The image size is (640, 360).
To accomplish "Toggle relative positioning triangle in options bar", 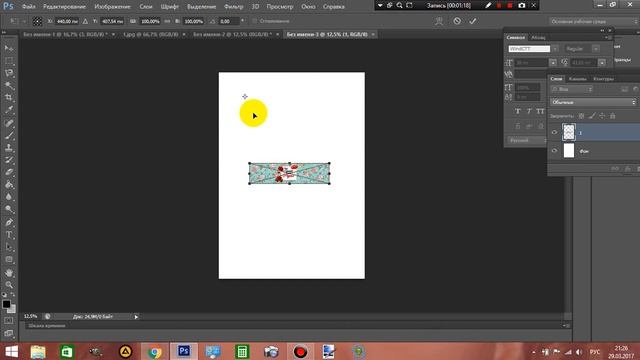I will 85,21.
